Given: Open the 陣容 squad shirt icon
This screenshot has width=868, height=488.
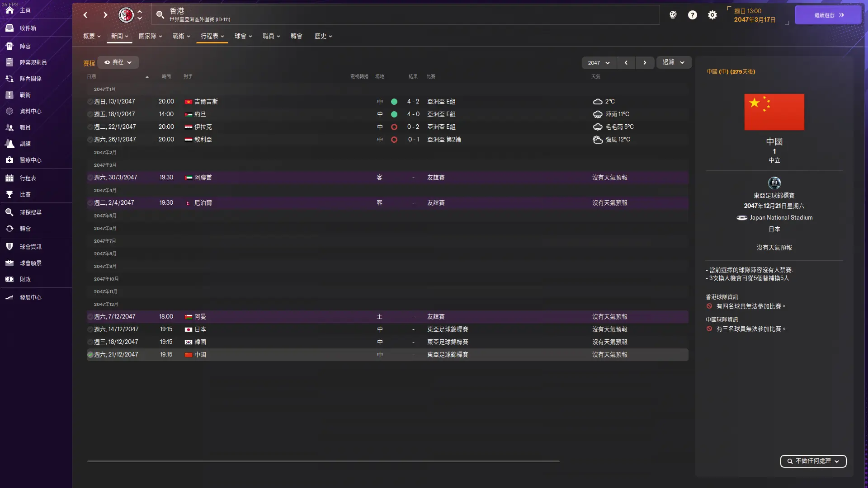Looking at the screenshot, I should click(9, 46).
